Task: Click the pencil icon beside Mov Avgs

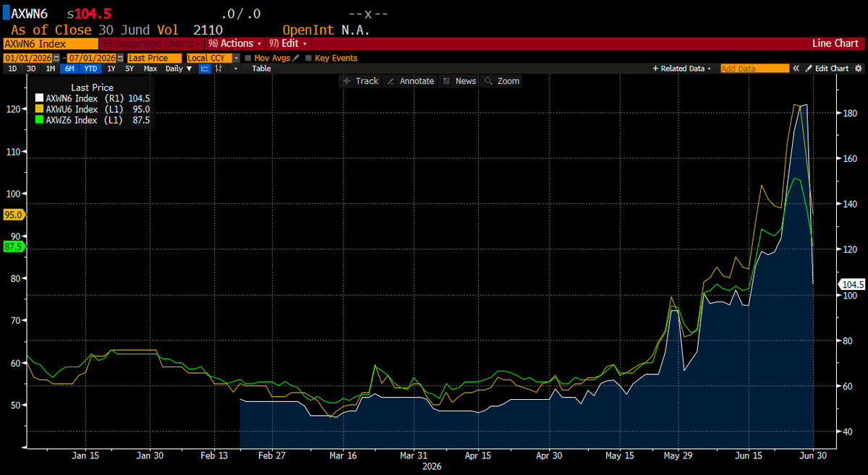Action: (x=297, y=58)
